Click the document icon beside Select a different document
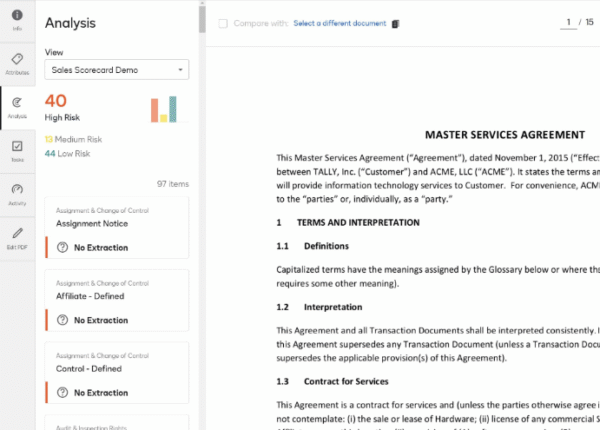 [395, 23]
